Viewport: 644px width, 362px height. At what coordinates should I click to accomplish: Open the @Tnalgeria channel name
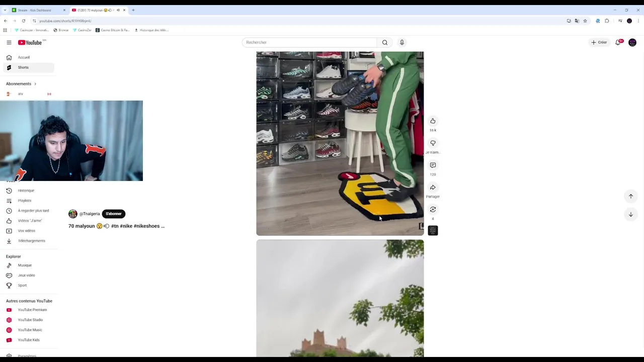pos(90,214)
